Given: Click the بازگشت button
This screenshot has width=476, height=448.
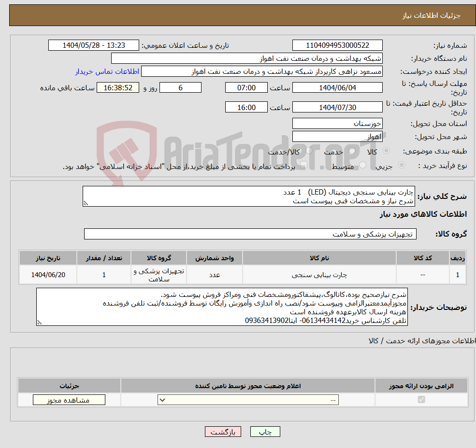Looking at the screenshot, I should tap(223, 432).
